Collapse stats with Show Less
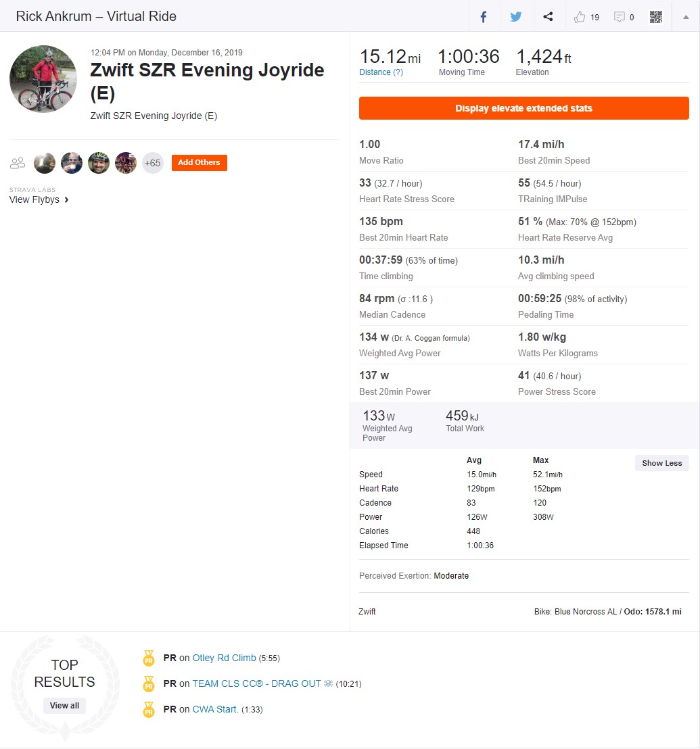This screenshot has width=700, height=749. point(661,463)
